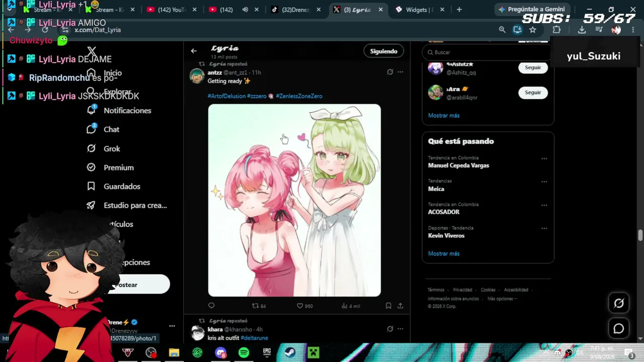
Task: Click the Guardados bookmark icon
Action: point(91,187)
